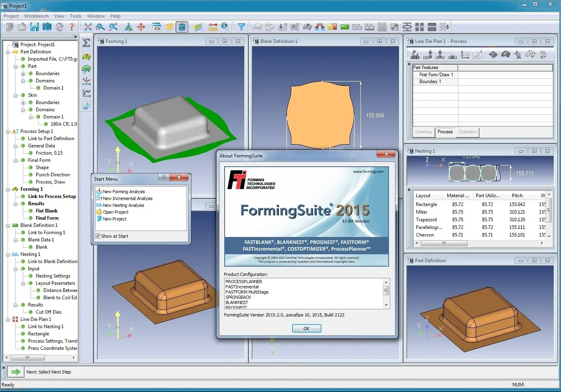The height and width of the screenshot is (392, 561).
Task: Collapse the Forming 1 tree node
Action: pyautogui.click(x=8, y=189)
